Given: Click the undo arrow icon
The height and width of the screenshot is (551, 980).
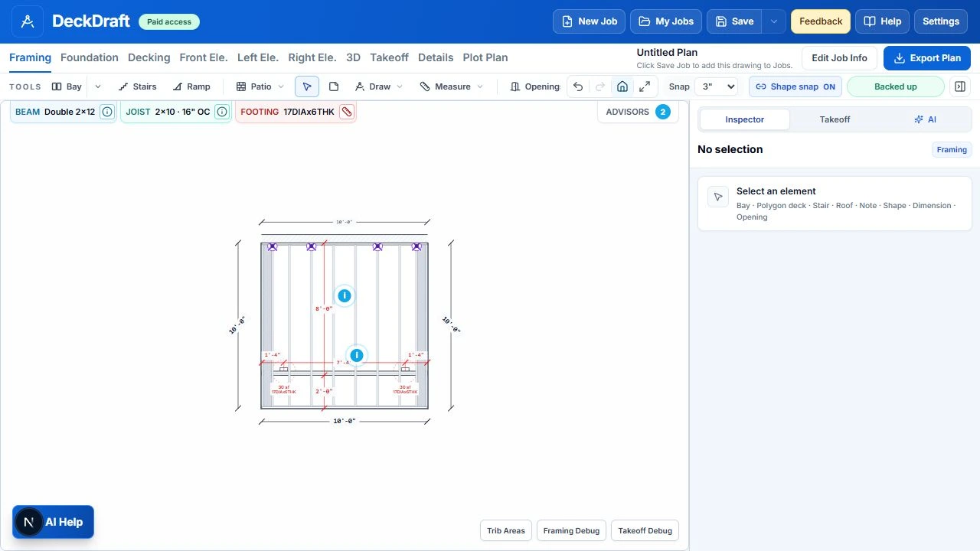Looking at the screenshot, I should pos(578,86).
